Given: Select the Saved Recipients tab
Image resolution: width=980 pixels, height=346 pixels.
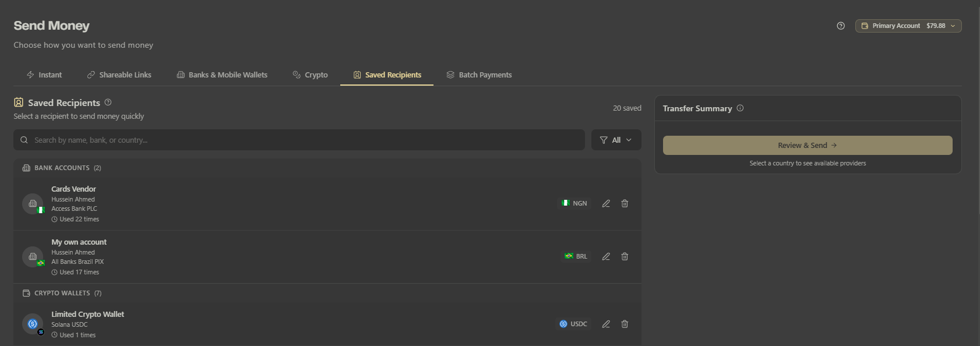Looking at the screenshot, I should tap(387, 75).
